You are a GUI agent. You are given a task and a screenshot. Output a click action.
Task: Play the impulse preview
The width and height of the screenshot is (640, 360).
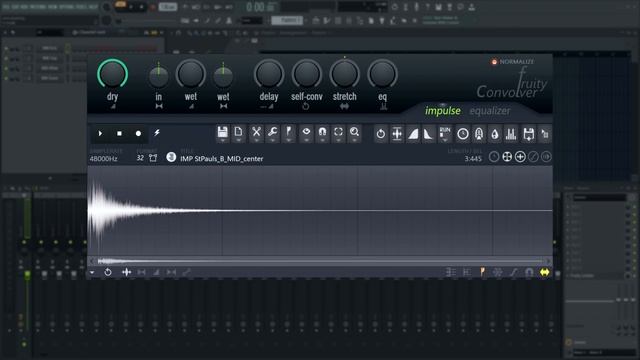pyautogui.click(x=100, y=133)
